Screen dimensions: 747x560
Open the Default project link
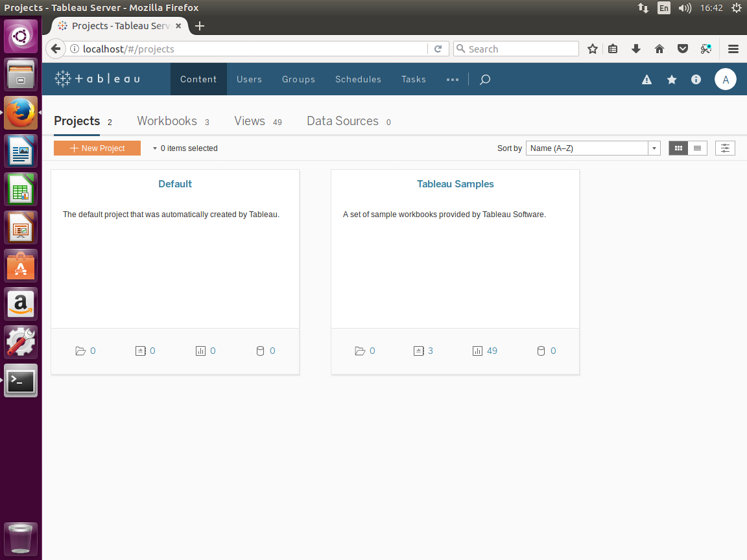[175, 184]
